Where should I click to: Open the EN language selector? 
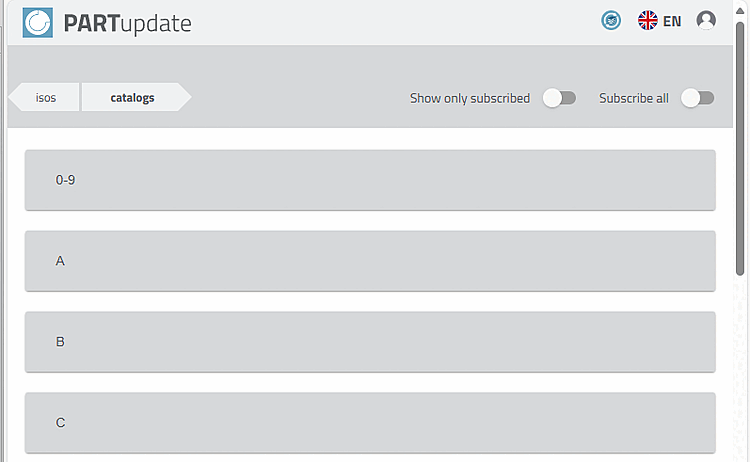click(x=672, y=21)
